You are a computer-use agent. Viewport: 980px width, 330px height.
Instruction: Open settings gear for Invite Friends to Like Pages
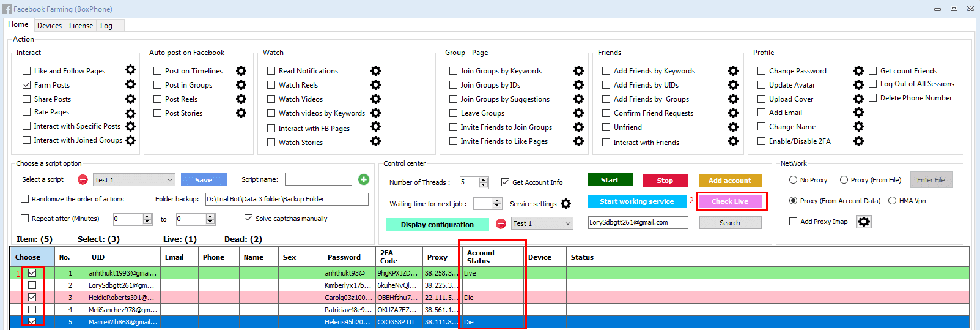point(578,141)
